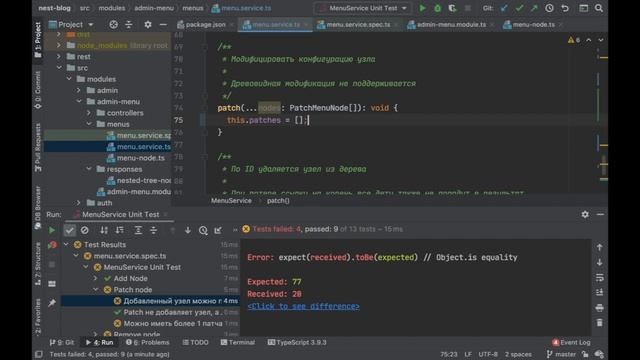
Task: Switch to menu.service.spec.ts tab
Action: pyautogui.click(x=358, y=25)
